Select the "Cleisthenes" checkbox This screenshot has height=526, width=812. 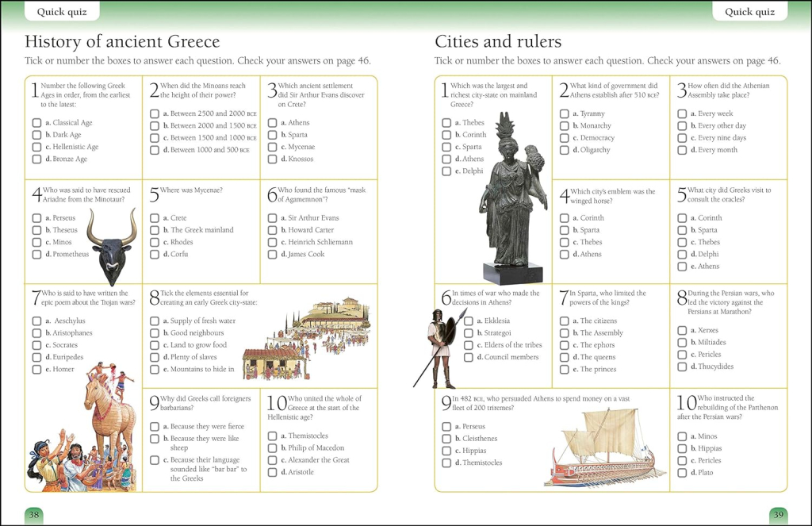[446, 439]
